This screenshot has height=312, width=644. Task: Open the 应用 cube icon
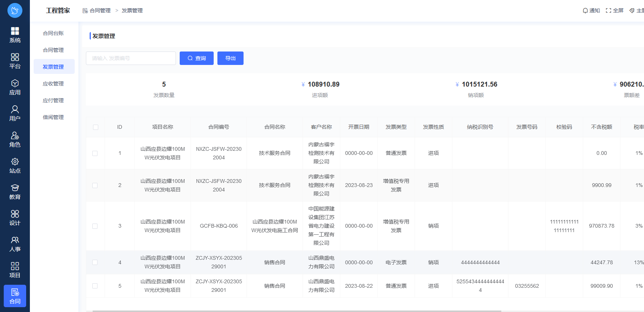[15, 83]
